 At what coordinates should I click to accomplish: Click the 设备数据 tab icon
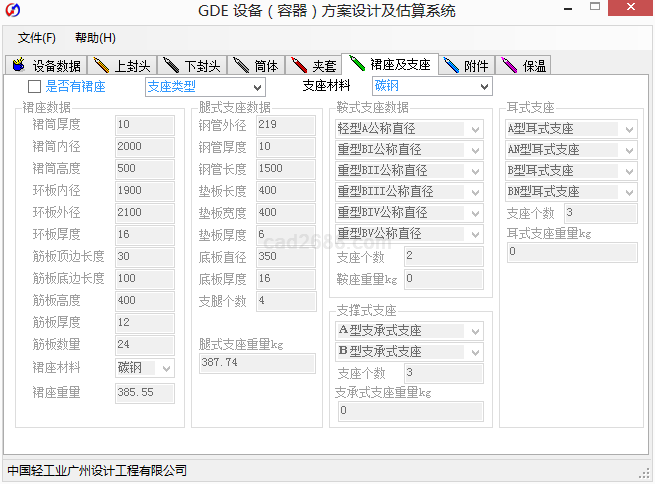point(19,66)
